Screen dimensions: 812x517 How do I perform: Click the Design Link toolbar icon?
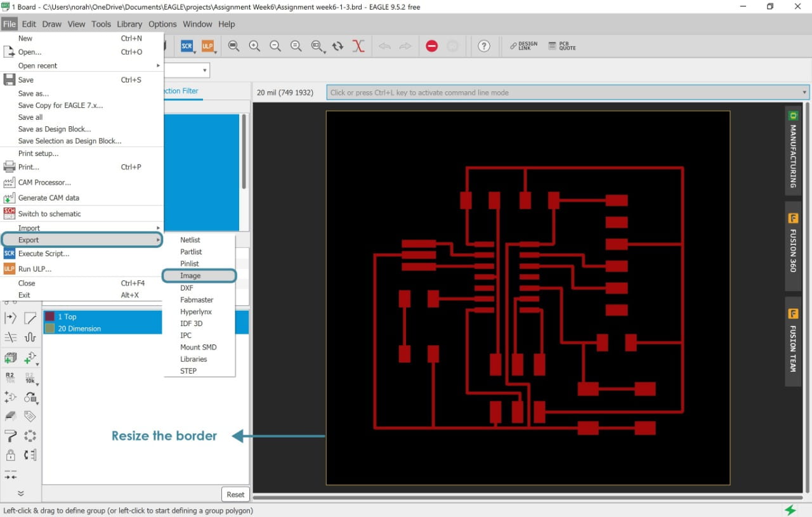click(x=524, y=46)
